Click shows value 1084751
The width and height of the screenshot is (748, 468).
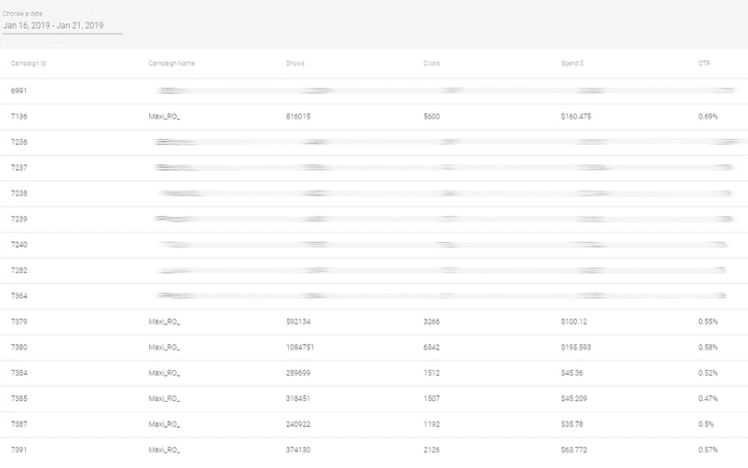(x=300, y=347)
